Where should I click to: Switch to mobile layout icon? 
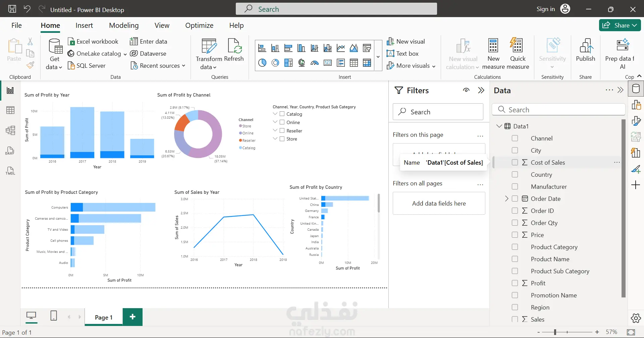click(x=54, y=316)
